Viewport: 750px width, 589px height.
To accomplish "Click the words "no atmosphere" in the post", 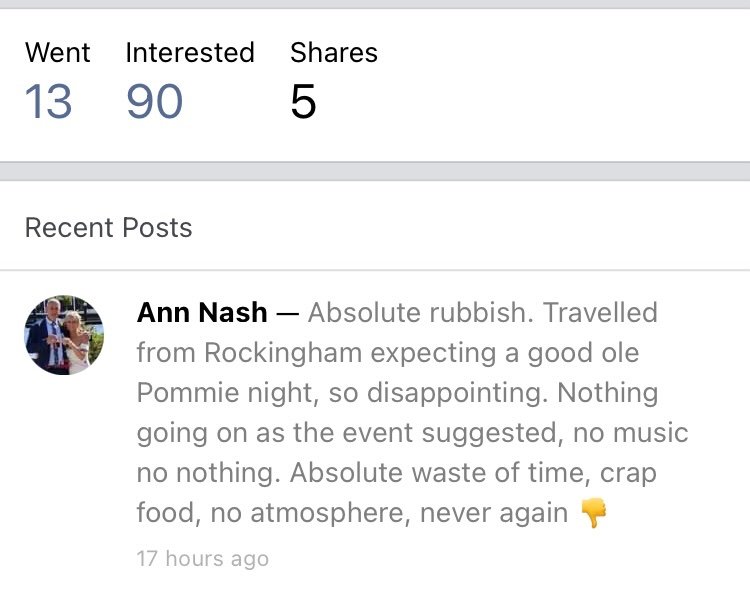I will pos(295,514).
